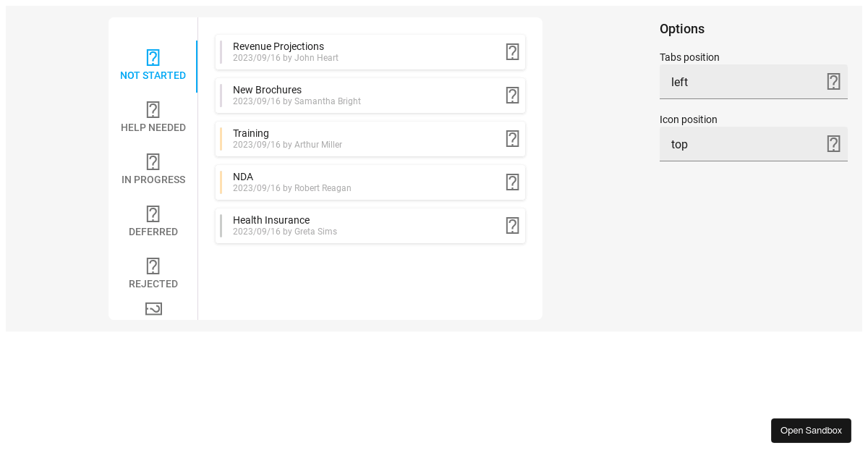Click the partially visible icon below REJECTED
The width and height of the screenshot is (868, 456).
point(153,308)
